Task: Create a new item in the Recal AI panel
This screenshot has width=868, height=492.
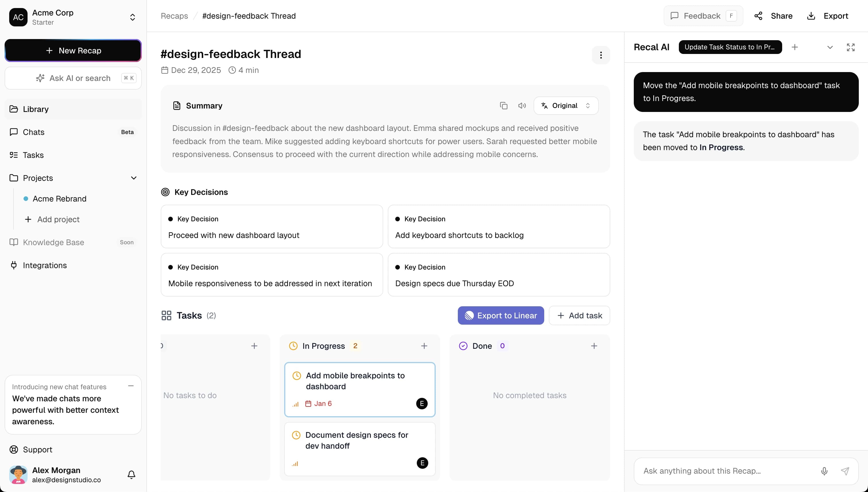Action: 795,47
